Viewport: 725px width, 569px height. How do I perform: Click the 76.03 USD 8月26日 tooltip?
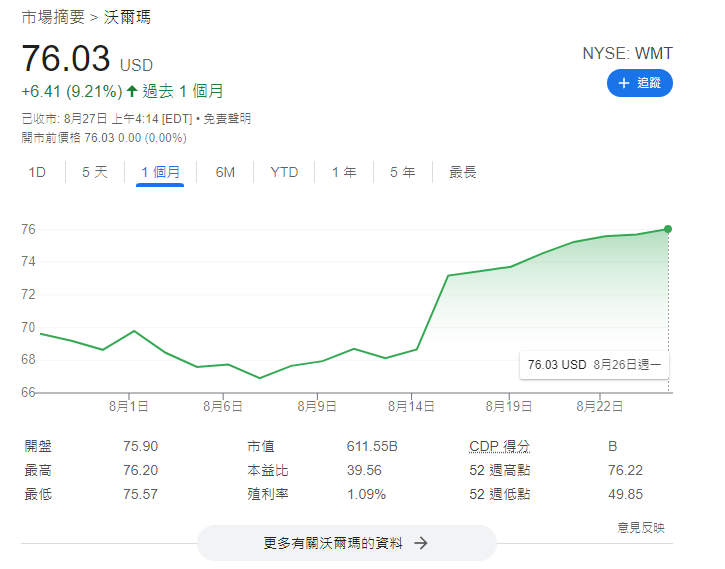tap(594, 365)
